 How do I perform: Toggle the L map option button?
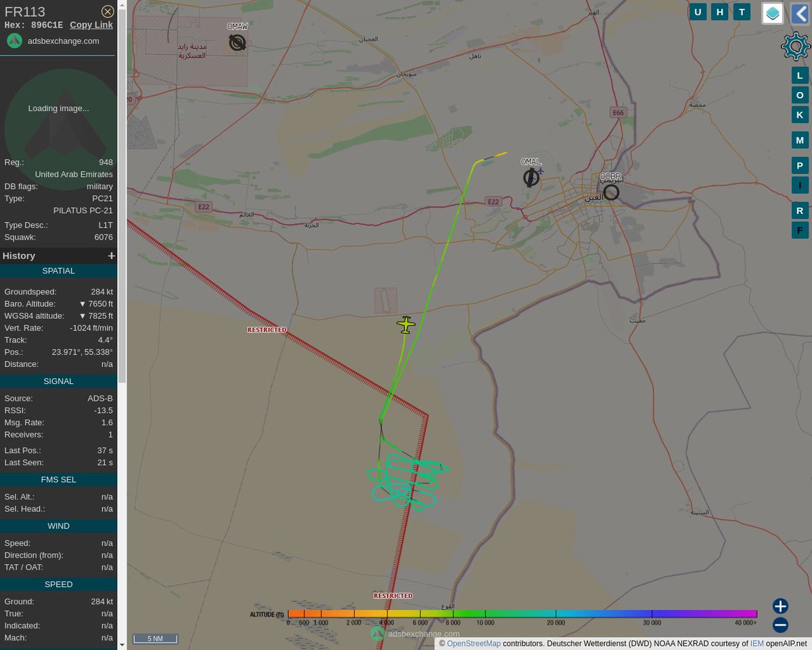(800, 75)
